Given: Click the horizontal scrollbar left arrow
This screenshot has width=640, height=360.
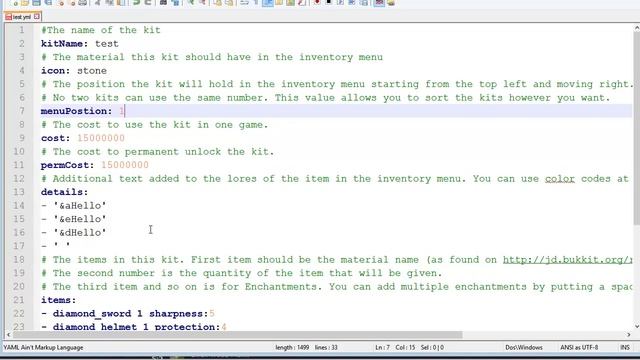Looking at the screenshot, I should (8, 335).
